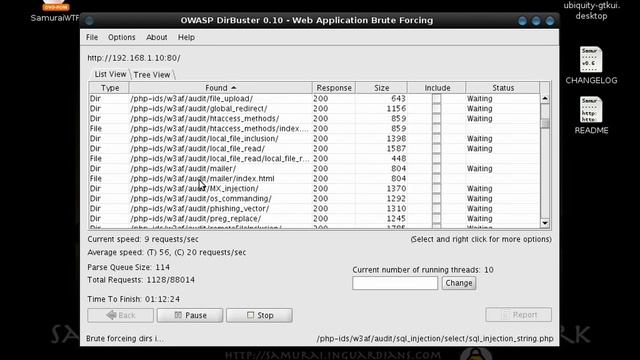Sort results by the Include column header
This screenshot has width=640, height=360.
coord(437,88)
